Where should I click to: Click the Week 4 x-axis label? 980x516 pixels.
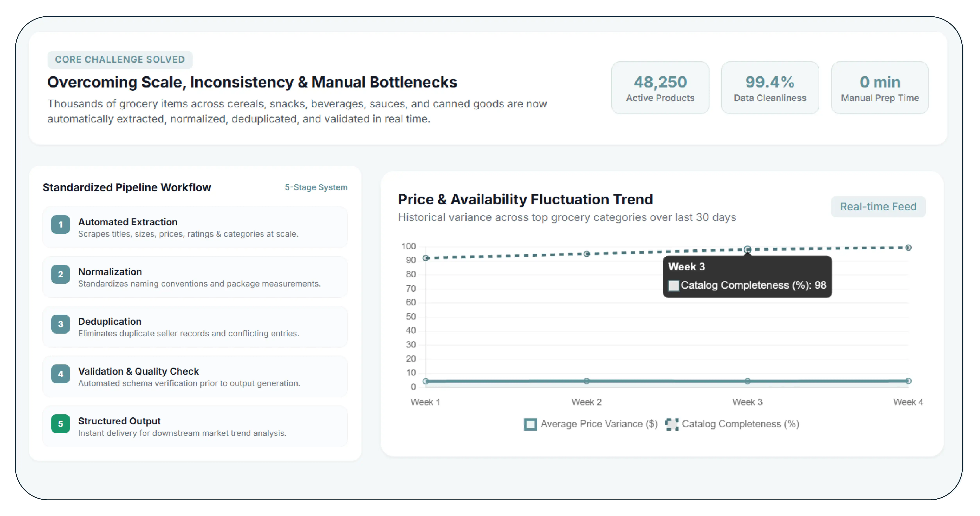coord(908,402)
